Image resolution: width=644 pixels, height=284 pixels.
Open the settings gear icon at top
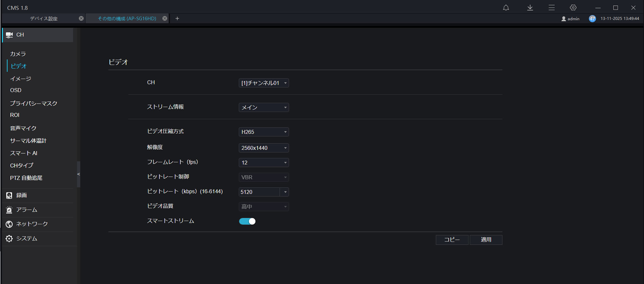pyautogui.click(x=573, y=7)
